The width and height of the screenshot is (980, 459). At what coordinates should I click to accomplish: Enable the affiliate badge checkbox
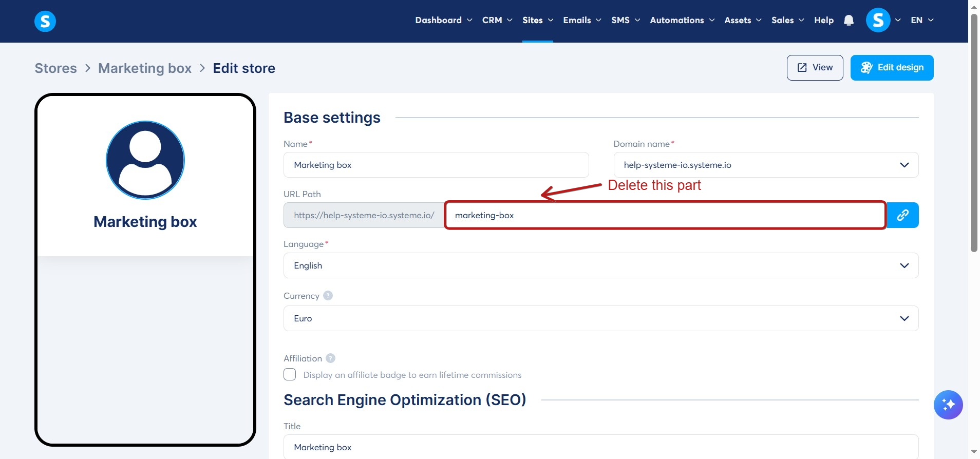pos(290,374)
